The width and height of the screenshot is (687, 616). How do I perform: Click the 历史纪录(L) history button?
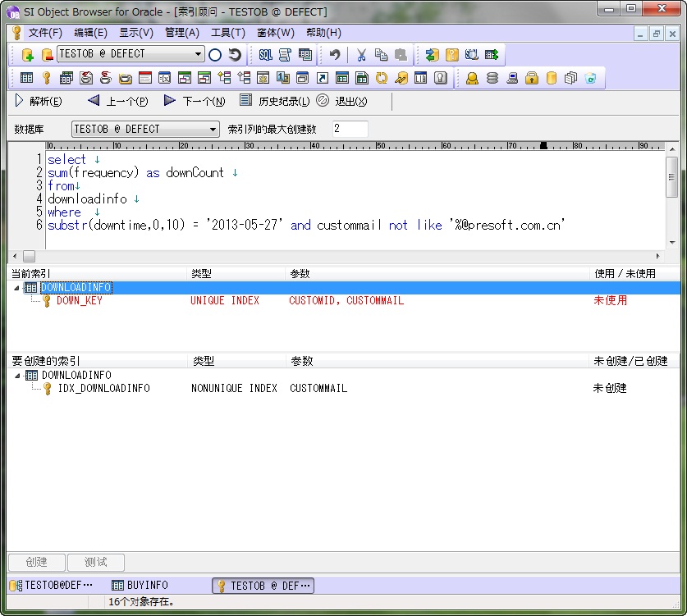click(x=275, y=101)
